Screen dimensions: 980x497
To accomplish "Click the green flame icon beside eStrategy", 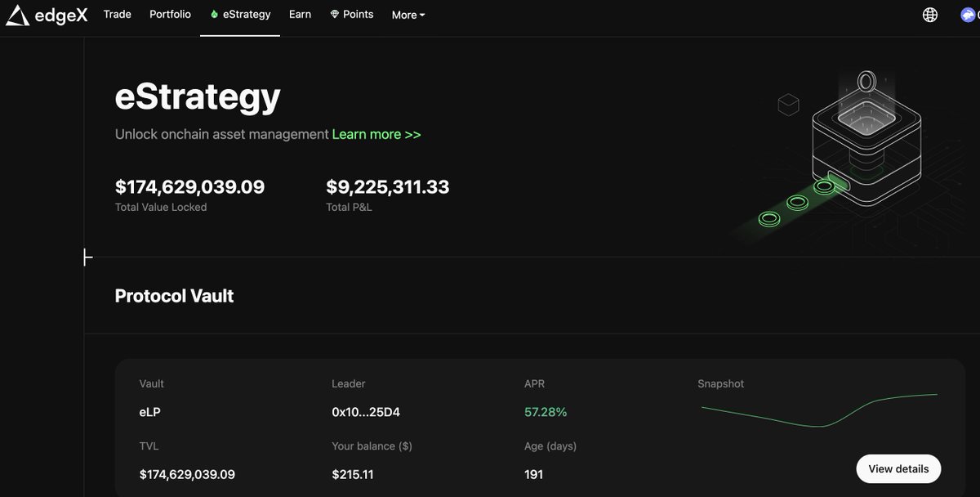I will 213,14.
